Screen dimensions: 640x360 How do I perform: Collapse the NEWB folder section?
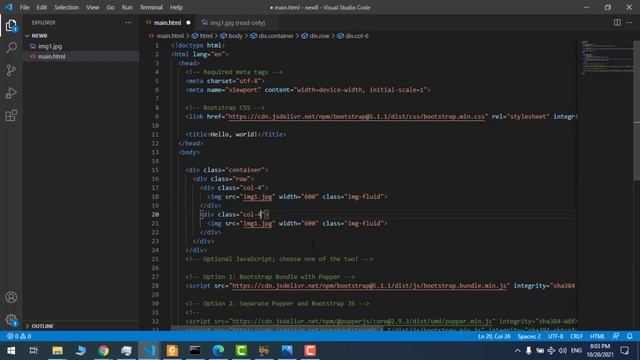[81, 36]
